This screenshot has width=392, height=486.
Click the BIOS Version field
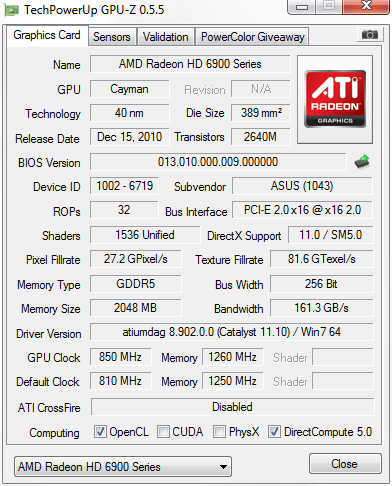218,162
